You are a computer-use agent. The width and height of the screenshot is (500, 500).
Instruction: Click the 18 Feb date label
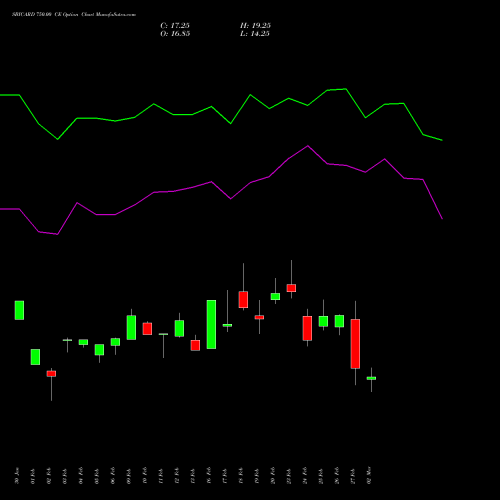pos(241,476)
